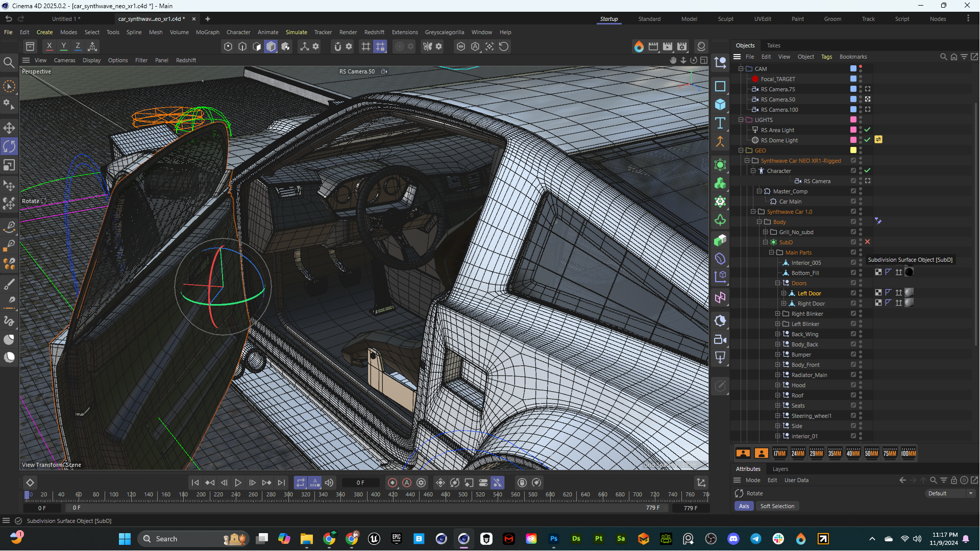Select the Scale tool in left toolbar
Viewport: 980px width, 551px height.
click(9, 165)
